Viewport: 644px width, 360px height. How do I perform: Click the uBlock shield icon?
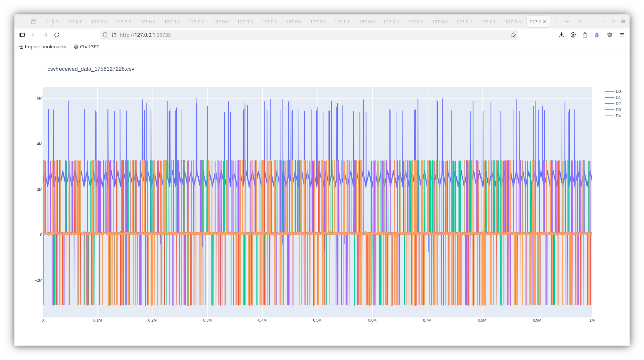coord(609,35)
